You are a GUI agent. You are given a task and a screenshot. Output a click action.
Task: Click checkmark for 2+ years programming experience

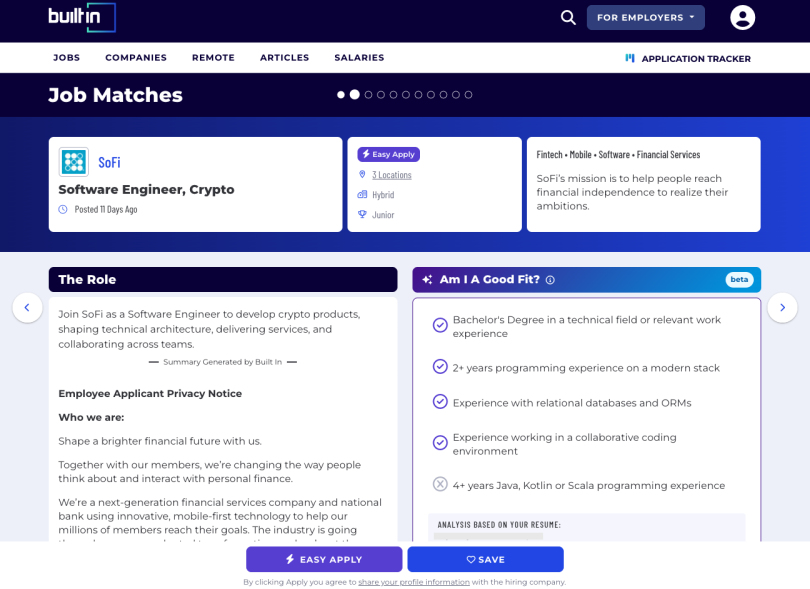[440, 366]
